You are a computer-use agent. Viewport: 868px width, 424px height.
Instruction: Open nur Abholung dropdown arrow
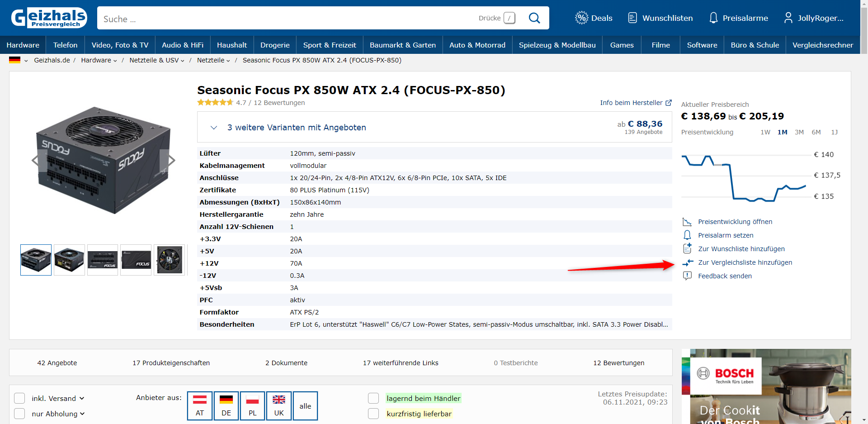click(82, 414)
